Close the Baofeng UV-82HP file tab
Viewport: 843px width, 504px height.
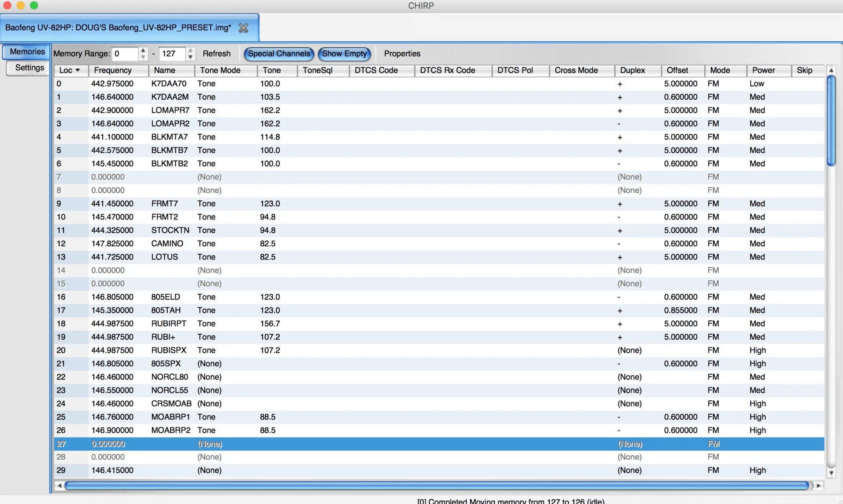[243, 28]
